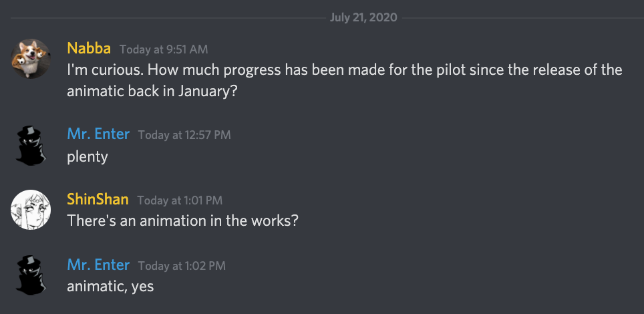The width and height of the screenshot is (644, 314).
Task: Open Nabba's corgi avatar
Action: (x=31, y=59)
